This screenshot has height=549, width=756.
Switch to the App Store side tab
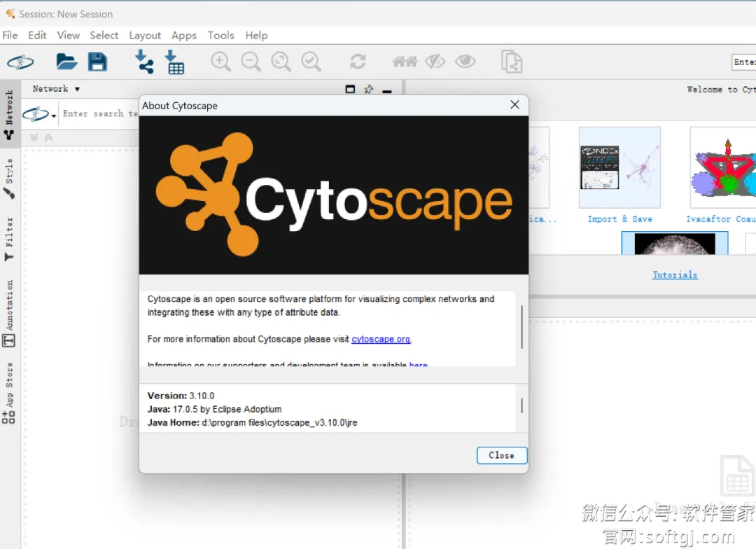(9, 393)
